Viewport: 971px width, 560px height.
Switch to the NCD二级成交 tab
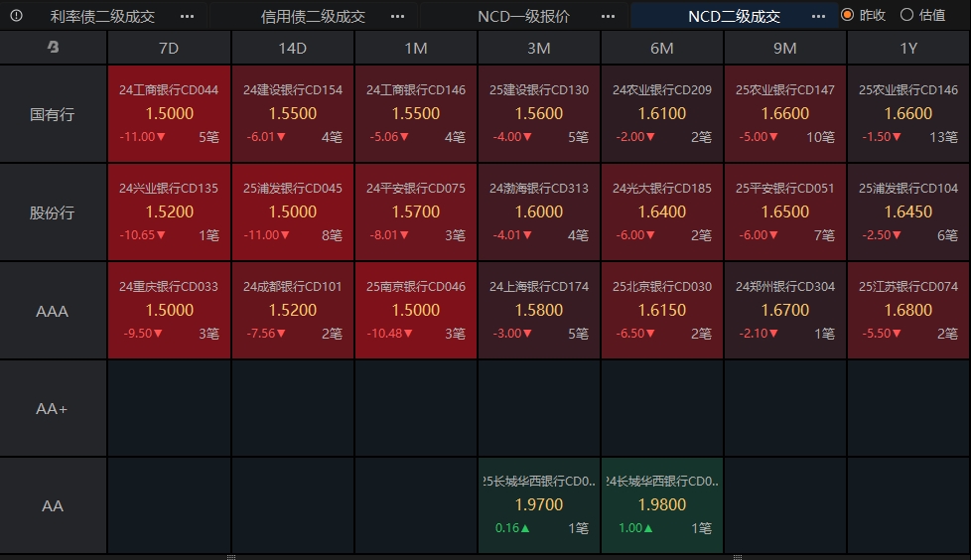pyautogui.click(x=735, y=16)
